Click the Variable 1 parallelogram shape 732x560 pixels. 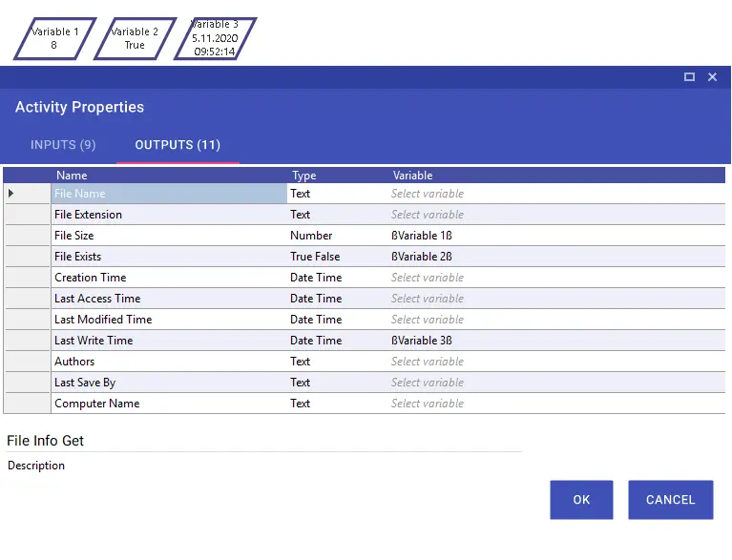(55, 39)
